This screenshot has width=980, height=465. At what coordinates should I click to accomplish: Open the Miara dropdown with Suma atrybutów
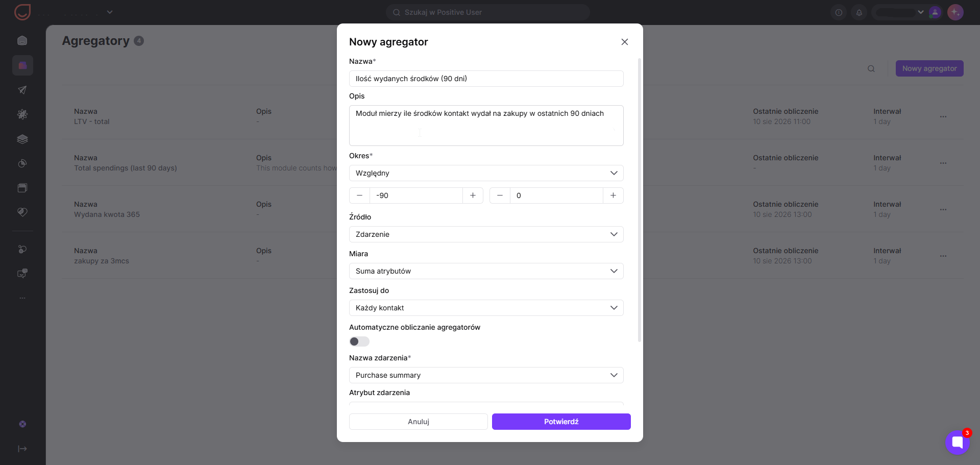coord(486,271)
